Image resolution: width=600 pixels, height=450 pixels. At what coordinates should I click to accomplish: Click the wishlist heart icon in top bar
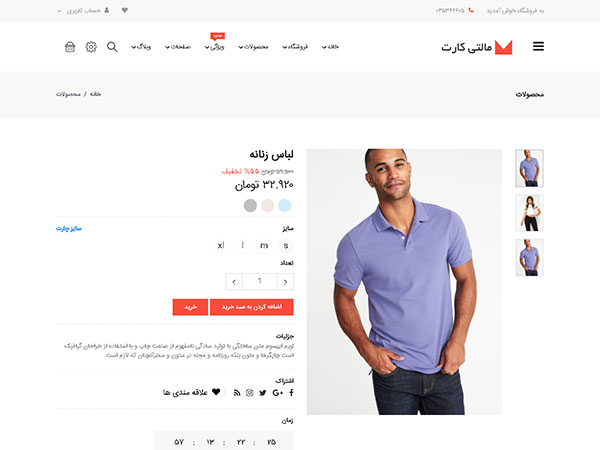(125, 10)
